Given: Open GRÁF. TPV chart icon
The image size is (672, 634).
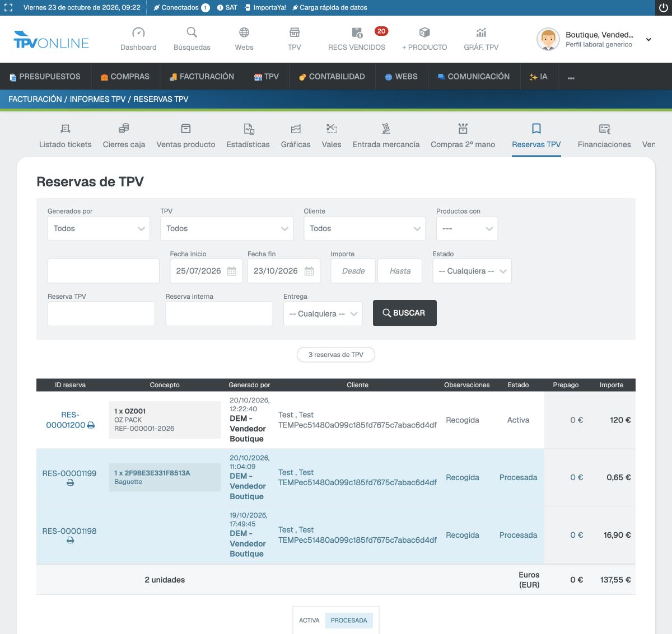Looking at the screenshot, I should [x=481, y=32].
